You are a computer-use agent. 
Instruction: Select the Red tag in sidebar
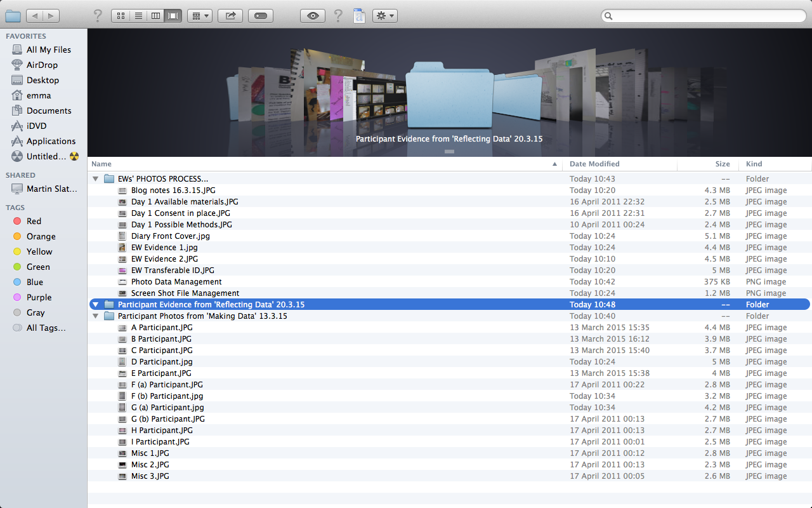(34, 221)
